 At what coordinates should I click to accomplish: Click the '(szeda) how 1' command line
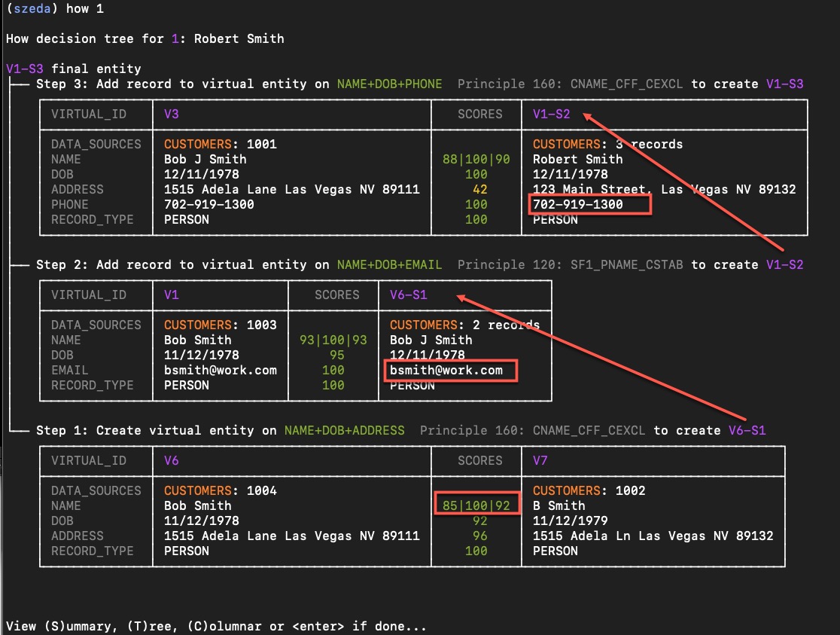pyautogui.click(x=54, y=8)
